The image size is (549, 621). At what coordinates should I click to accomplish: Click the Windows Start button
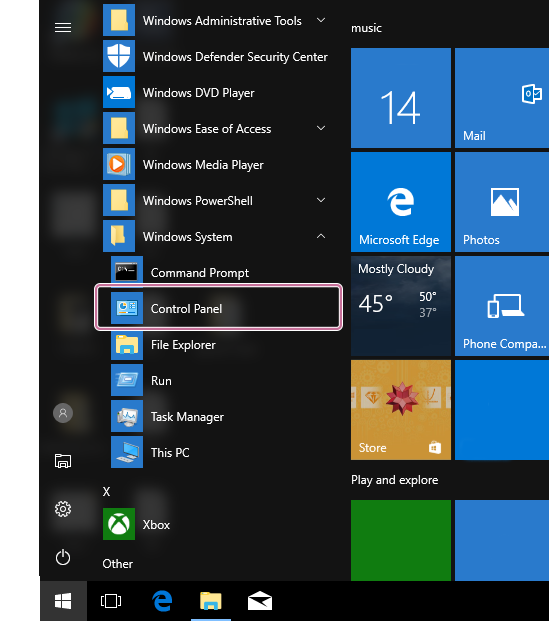click(x=63, y=601)
